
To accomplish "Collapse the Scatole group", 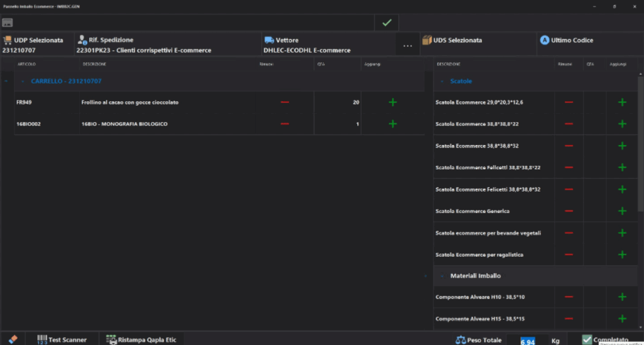I will point(442,81).
